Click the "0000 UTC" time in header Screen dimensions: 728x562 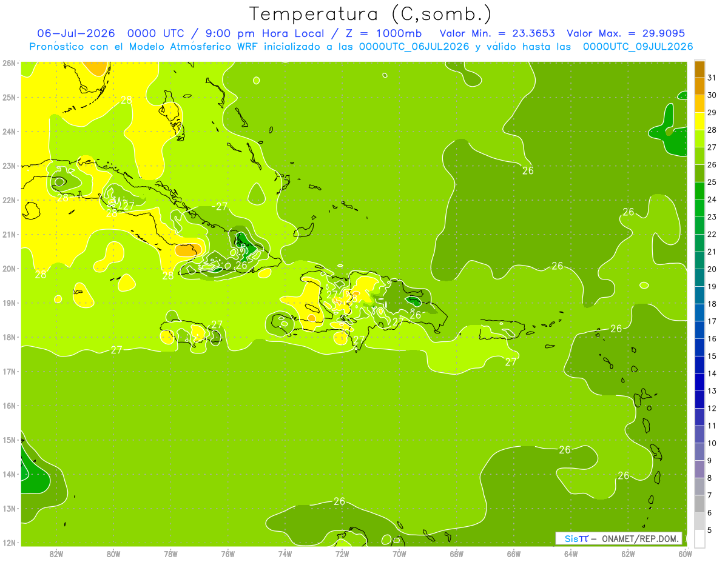click(156, 33)
